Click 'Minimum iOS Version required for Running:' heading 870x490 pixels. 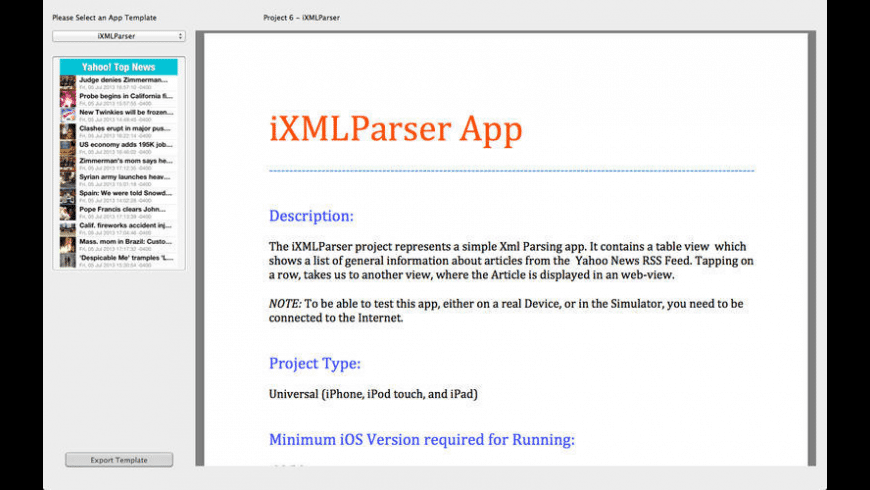pyautogui.click(x=422, y=440)
